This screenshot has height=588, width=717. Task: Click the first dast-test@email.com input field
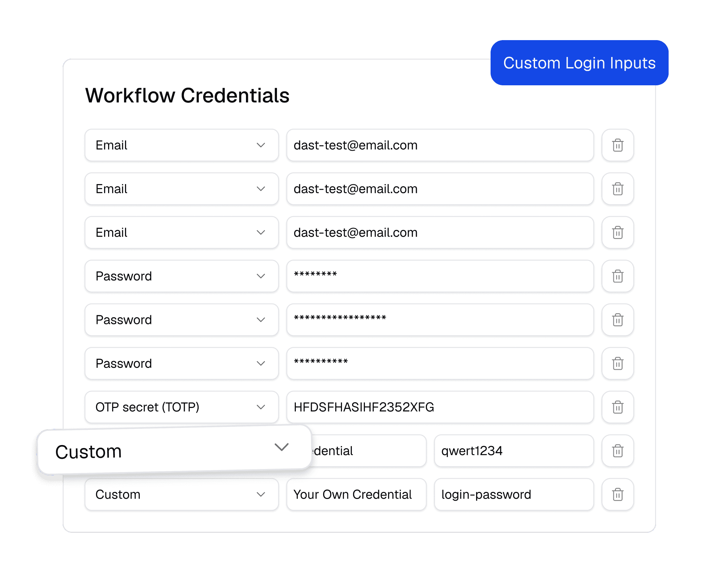point(440,145)
